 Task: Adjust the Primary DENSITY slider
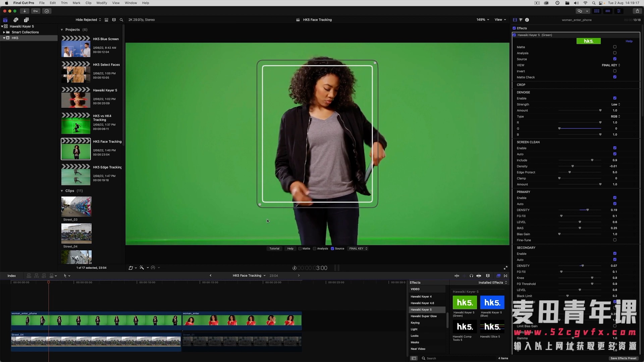tap(588, 210)
